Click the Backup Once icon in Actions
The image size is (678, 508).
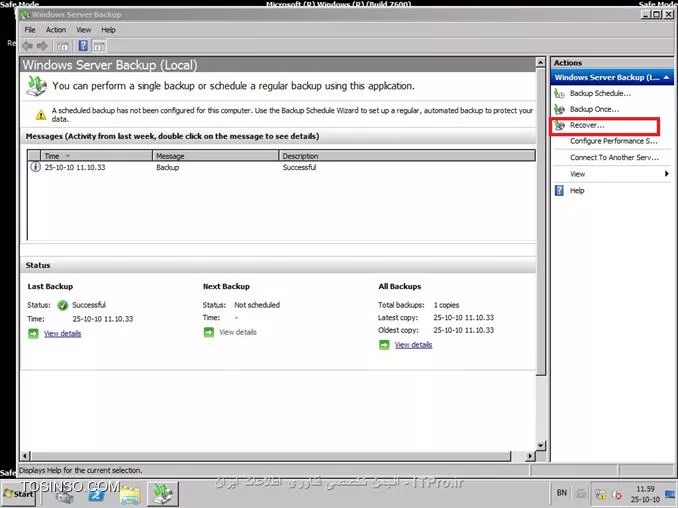(560, 109)
